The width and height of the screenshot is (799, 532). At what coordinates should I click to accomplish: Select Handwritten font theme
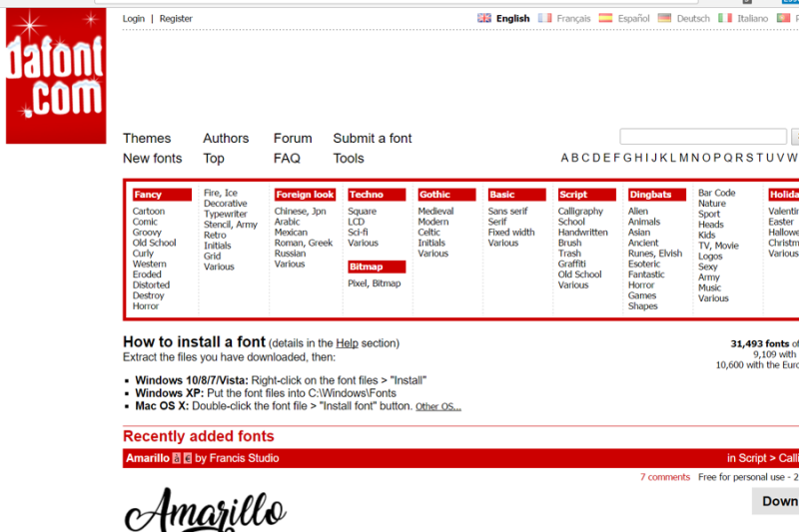pyautogui.click(x=583, y=233)
